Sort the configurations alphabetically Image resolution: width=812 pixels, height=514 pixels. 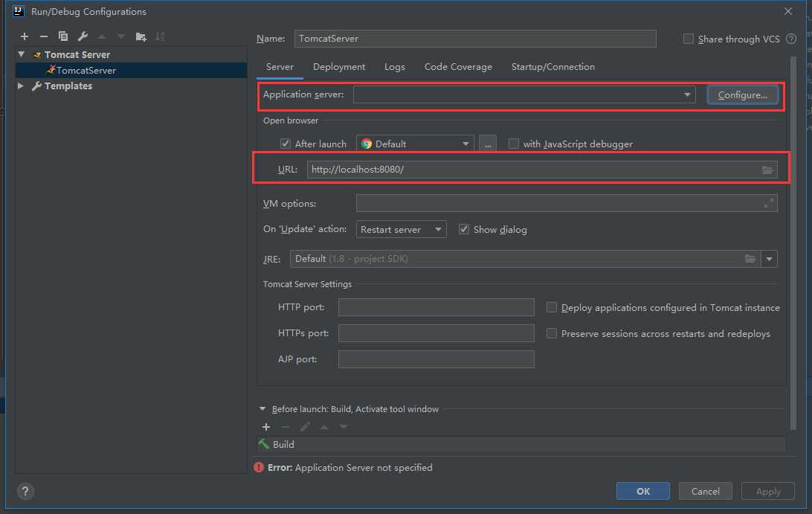click(x=160, y=36)
